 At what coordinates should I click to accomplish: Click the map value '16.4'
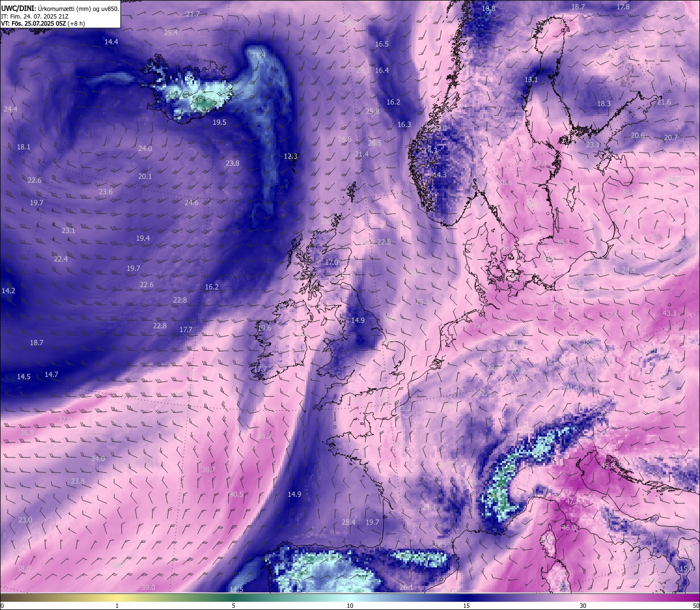coord(382,71)
